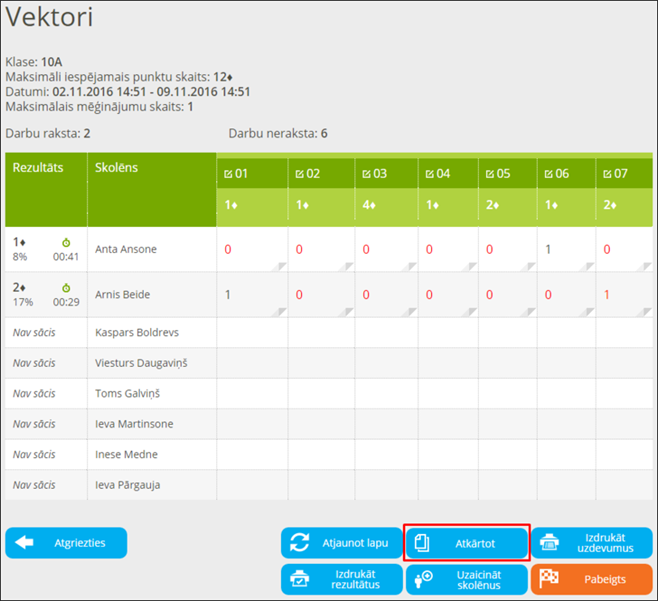Toggle the checkbox for task 04 column

[429, 174]
